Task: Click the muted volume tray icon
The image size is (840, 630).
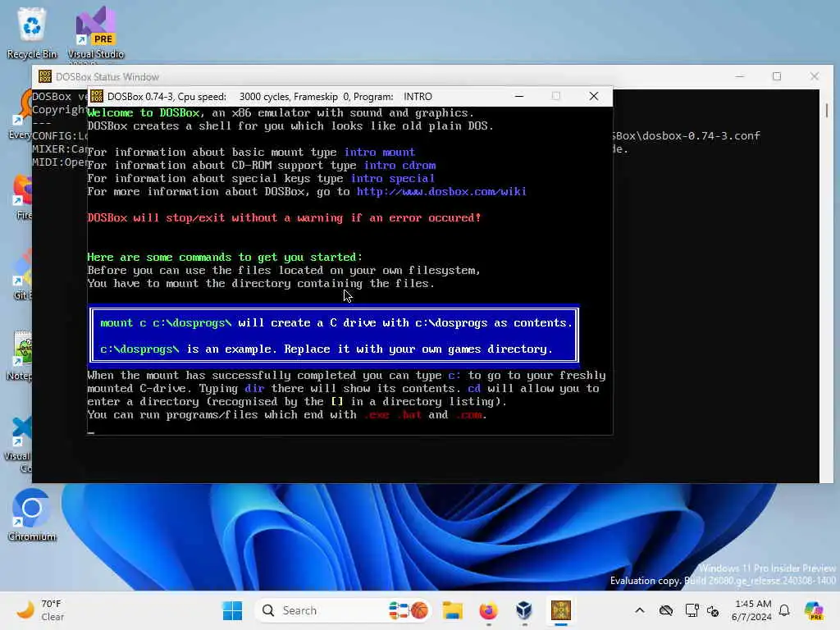Action: click(x=713, y=610)
